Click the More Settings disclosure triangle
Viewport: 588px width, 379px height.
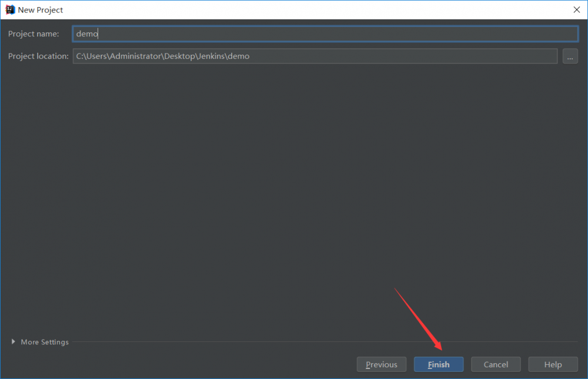(13, 341)
